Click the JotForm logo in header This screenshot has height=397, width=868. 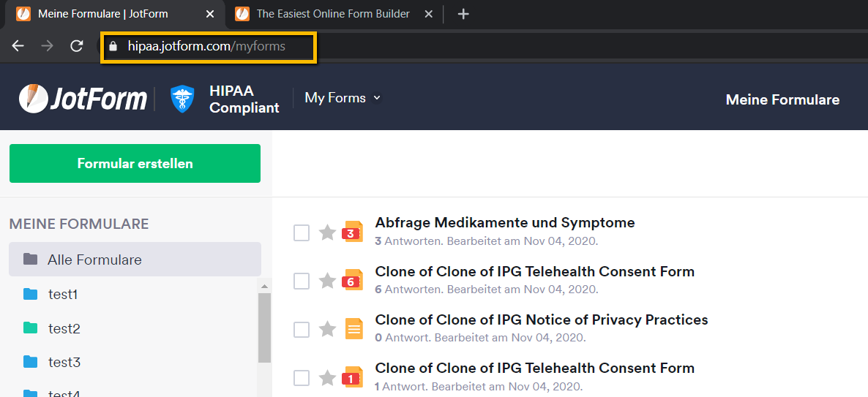tap(83, 99)
